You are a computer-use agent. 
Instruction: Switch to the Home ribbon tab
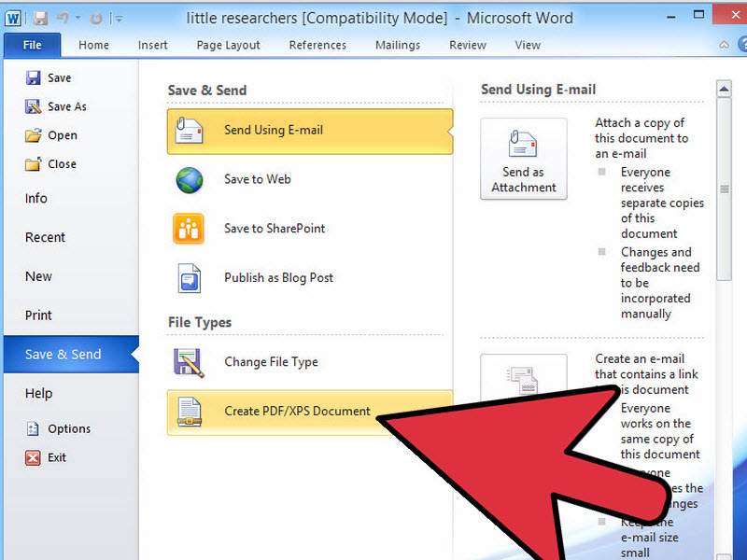tap(94, 45)
